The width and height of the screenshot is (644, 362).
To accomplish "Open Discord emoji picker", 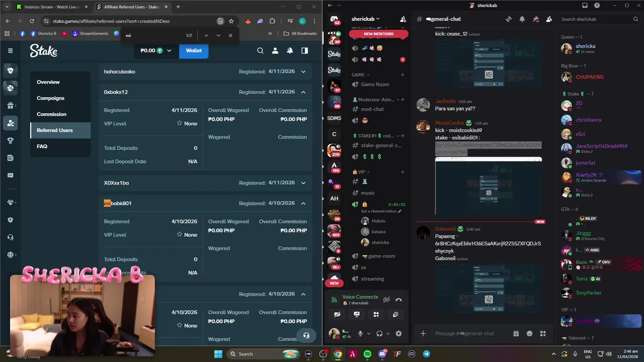I will [529, 333].
